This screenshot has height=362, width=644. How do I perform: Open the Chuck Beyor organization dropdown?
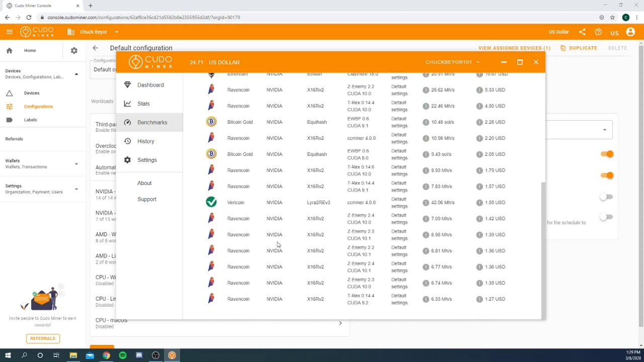coord(94,32)
